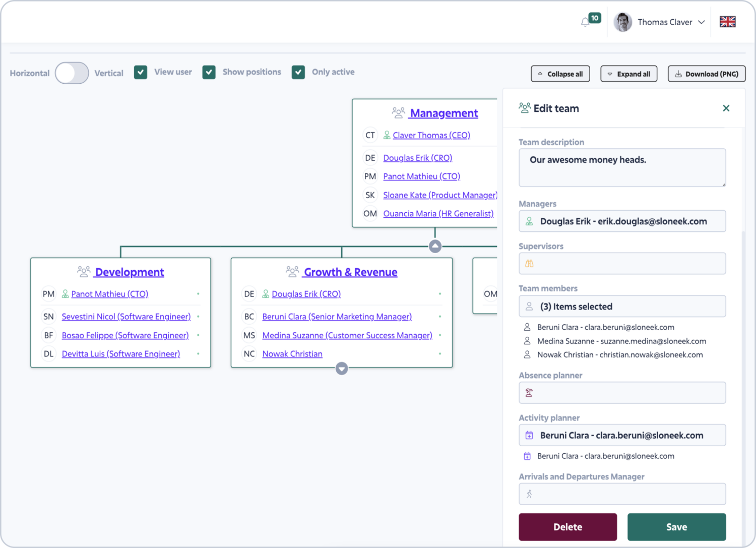Expand sub-teams below Growth & Revenue
The height and width of the screenshot is (548, 756).
[342, 369]
